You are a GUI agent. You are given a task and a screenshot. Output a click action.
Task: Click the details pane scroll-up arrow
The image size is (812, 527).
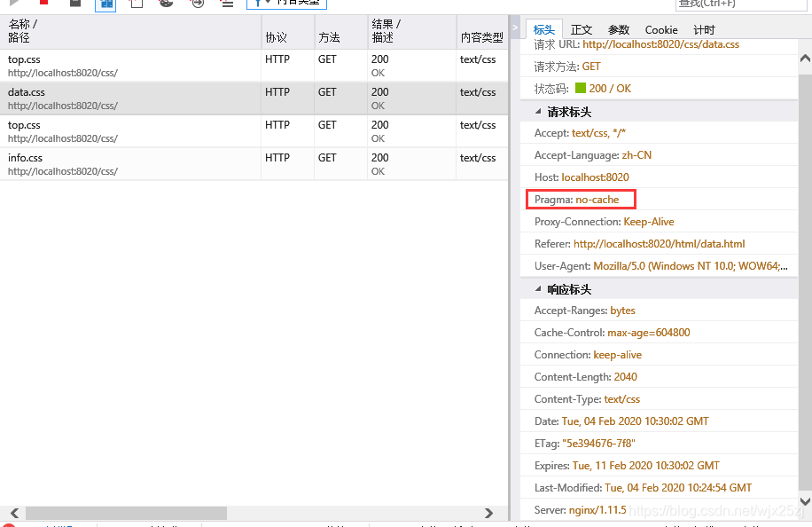pyautogui.click(x=805, y=58)
